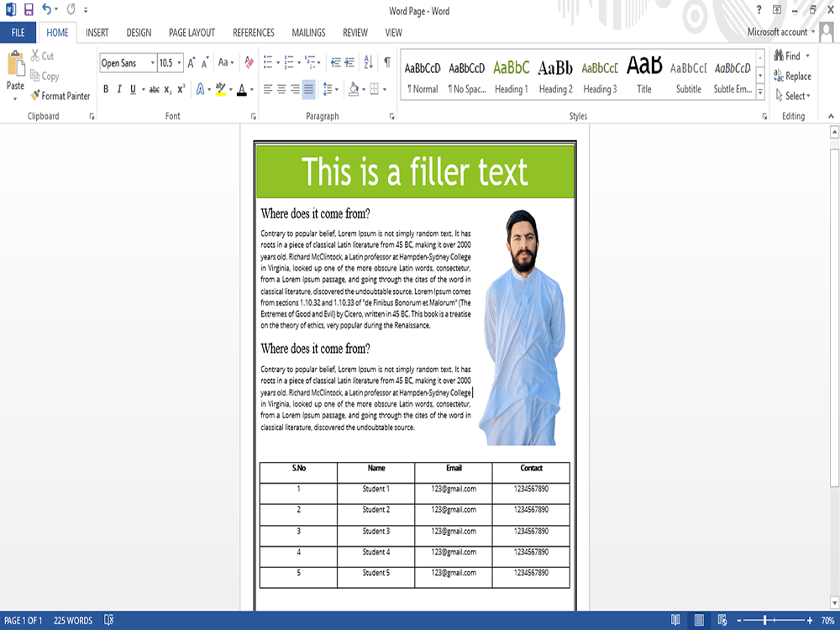Image resolution: width=840 pixels, height=630 pixels.
Task: Center the paragraph
Action: click(x=281, y=90)
